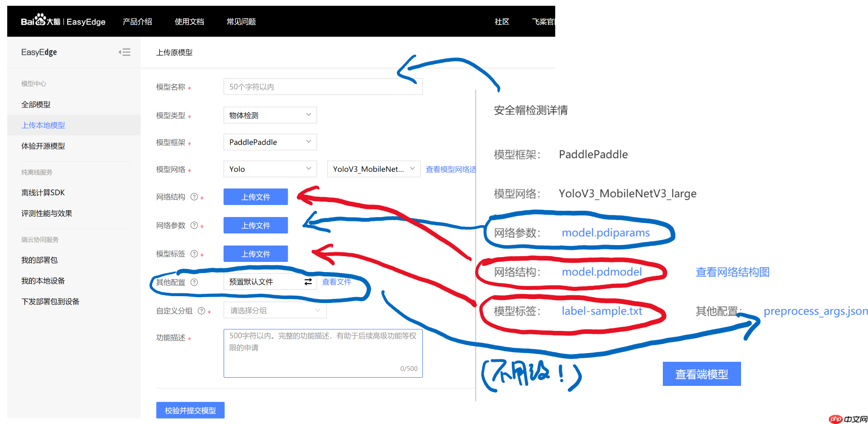Open the 预置默认文件 configuration selector

270,282
